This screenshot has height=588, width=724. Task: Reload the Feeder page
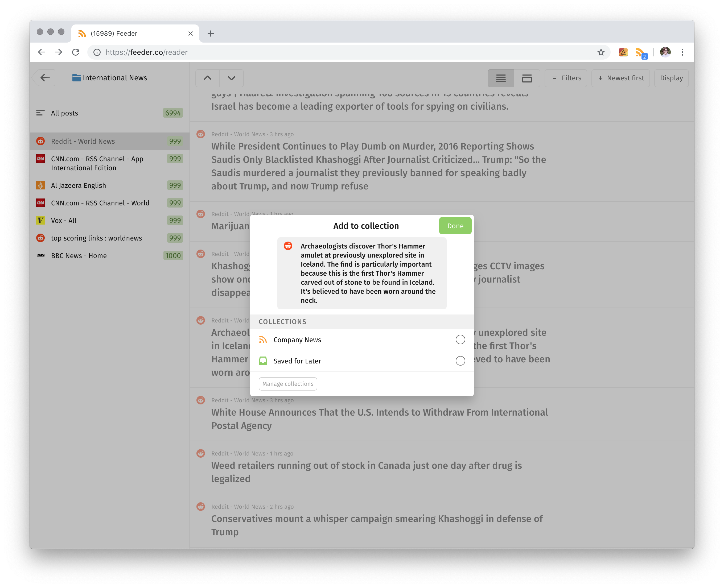(x=76, y=52)
